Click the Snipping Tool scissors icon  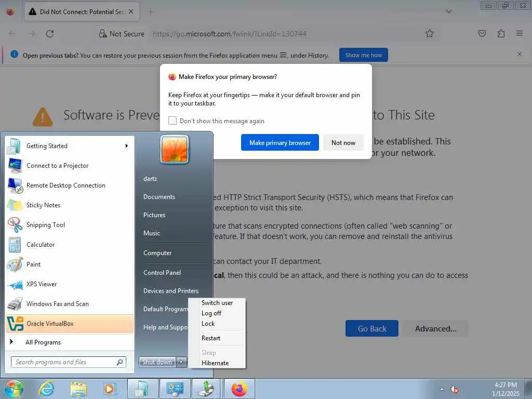[15, 225]
